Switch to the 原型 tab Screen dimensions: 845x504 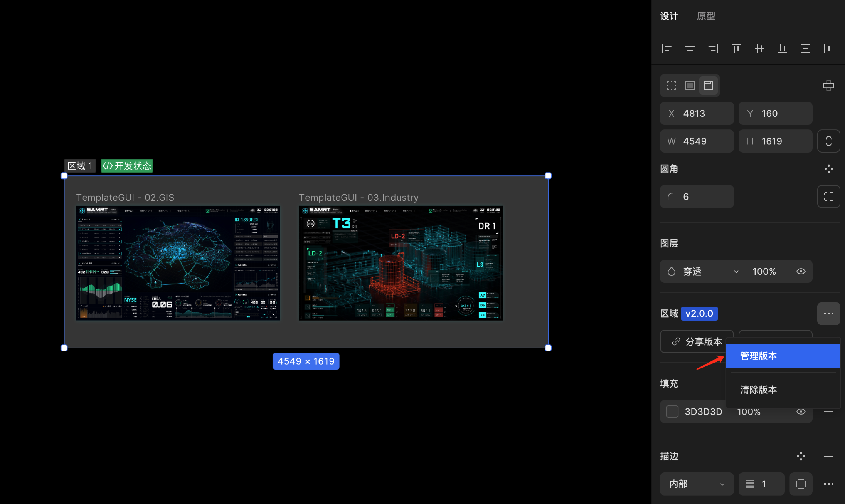click(706, 16)
